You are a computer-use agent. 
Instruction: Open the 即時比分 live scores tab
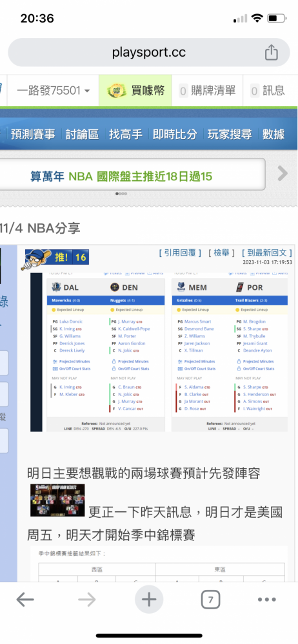click(175, 135)
